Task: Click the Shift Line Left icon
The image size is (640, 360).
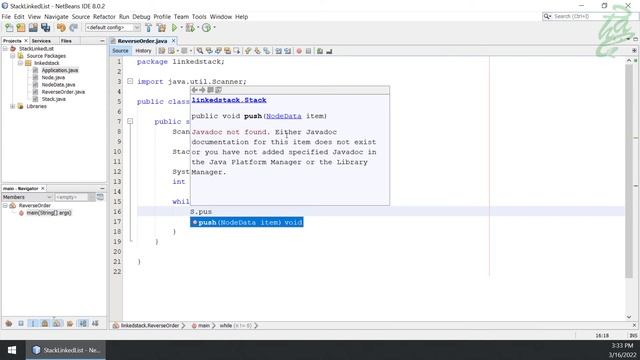Action: [x=278, y=51]
